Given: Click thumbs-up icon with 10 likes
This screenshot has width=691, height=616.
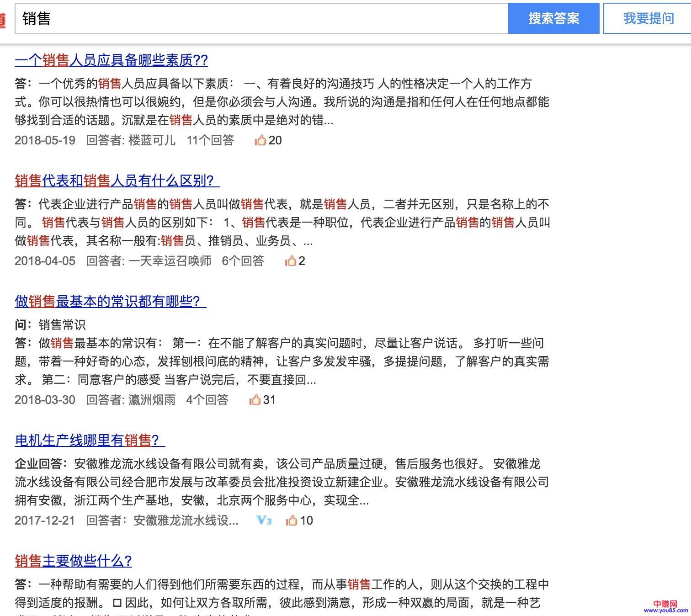Looking at the screenshot, I should coord(292,520).
